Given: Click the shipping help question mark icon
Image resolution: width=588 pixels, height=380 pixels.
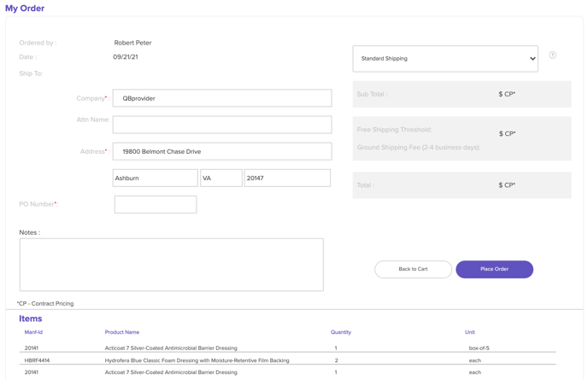Looking at the screenshot, I should coord(553,56).
